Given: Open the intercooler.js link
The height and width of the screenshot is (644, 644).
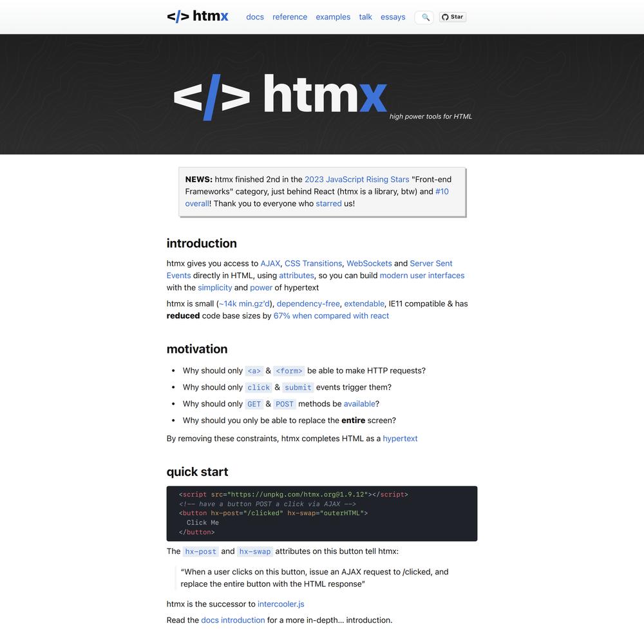Looking at the screenshot, I should pos(281,604).
